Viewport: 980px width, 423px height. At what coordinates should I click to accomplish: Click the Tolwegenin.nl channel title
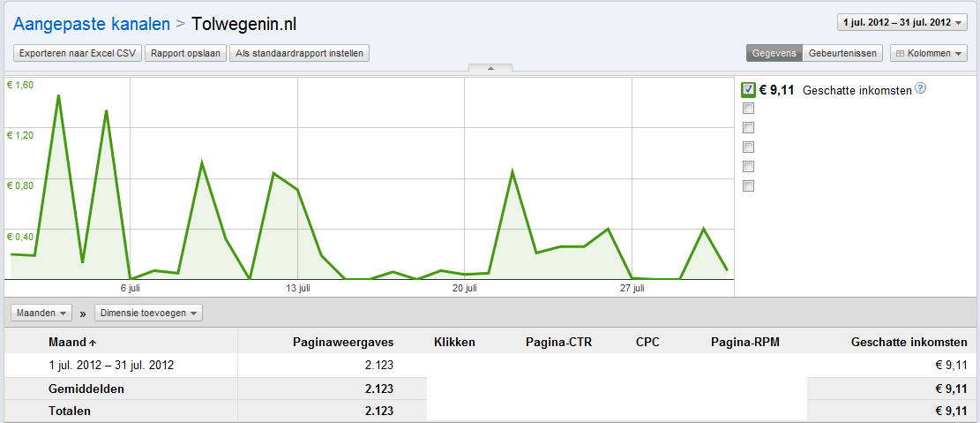(244, 25)
